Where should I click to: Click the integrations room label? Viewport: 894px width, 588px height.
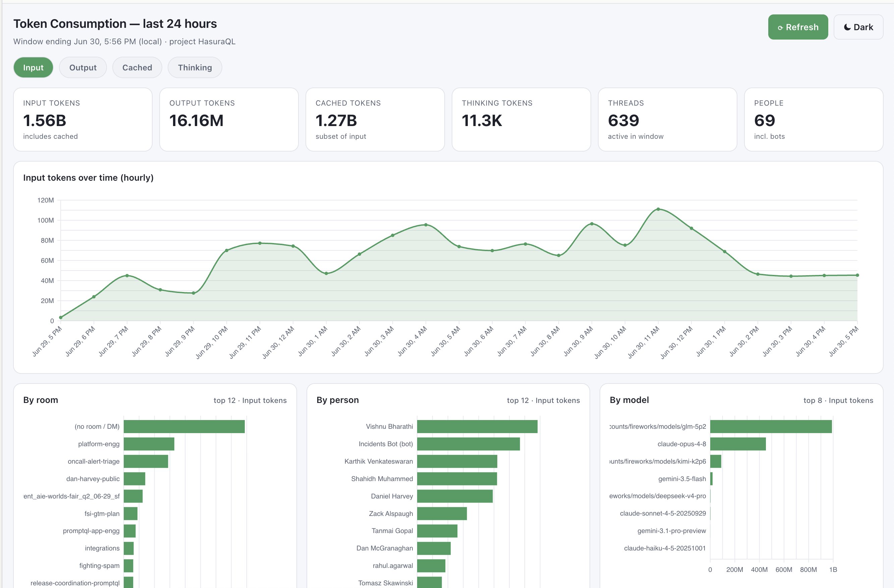(x=102, y=548)
